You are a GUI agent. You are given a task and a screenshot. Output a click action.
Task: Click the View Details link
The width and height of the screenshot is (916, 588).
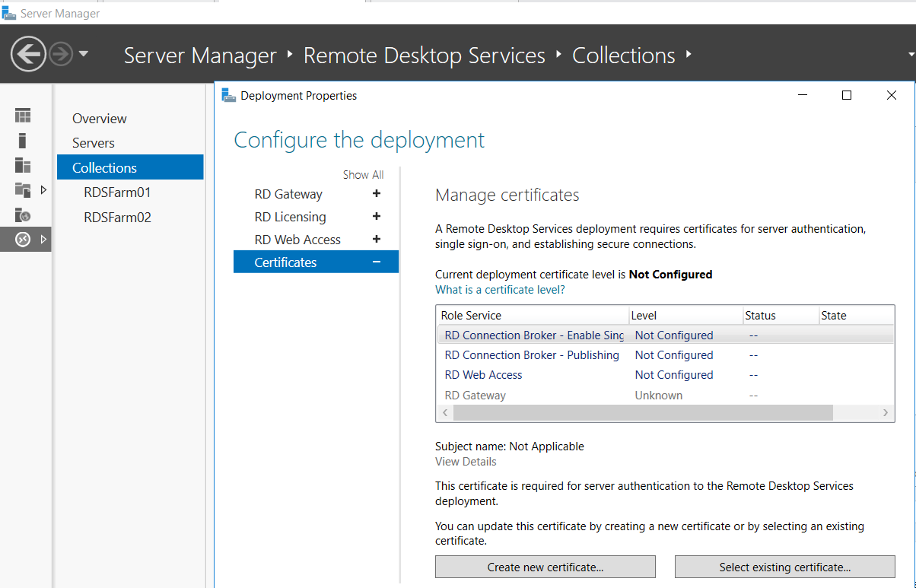tap(466, 462)
